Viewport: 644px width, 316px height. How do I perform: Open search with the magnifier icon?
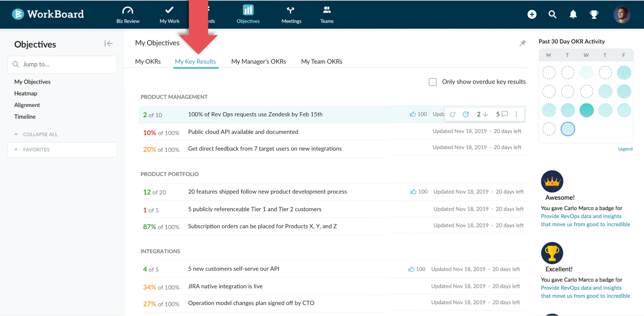click(552, 14)
